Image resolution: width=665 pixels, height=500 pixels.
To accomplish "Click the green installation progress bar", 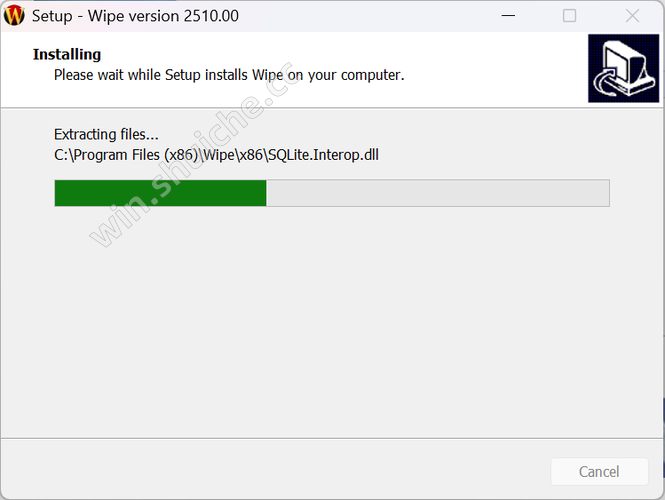I will (332, 193).
